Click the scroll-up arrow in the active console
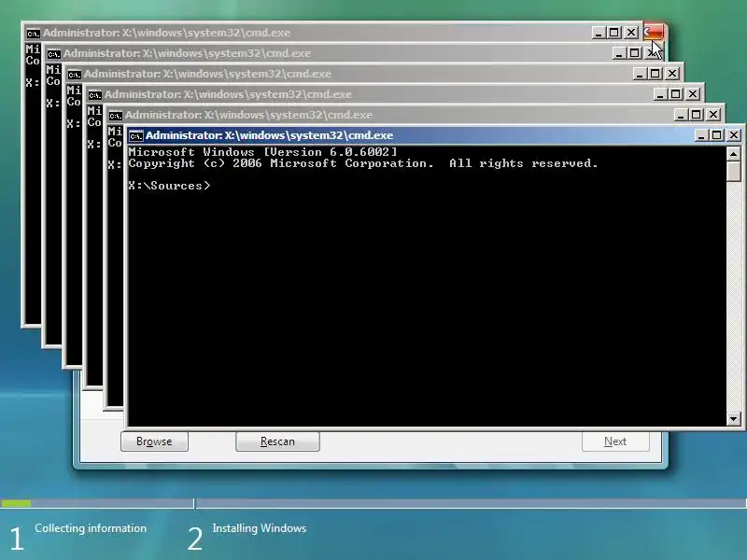The image size is (747, 560). (733, 154)
